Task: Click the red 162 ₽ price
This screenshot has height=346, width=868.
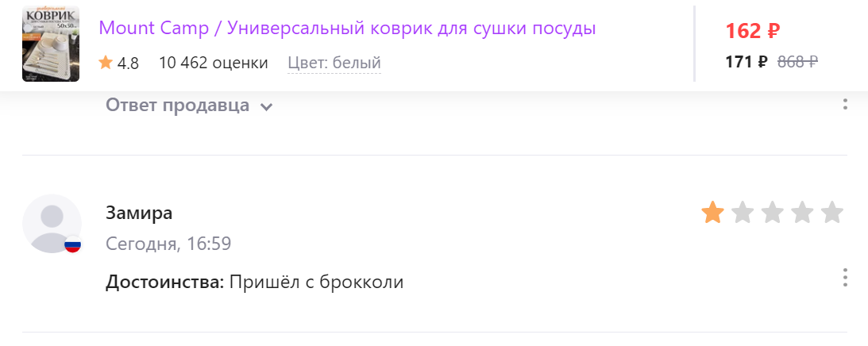Action: [753, 30]
